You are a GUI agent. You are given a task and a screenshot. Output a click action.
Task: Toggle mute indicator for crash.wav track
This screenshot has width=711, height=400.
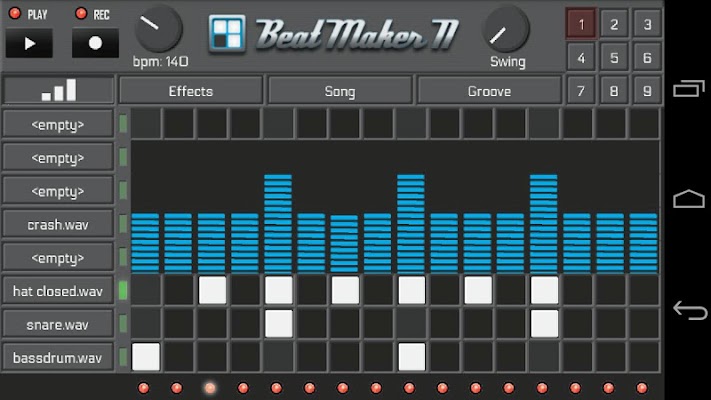123,224
